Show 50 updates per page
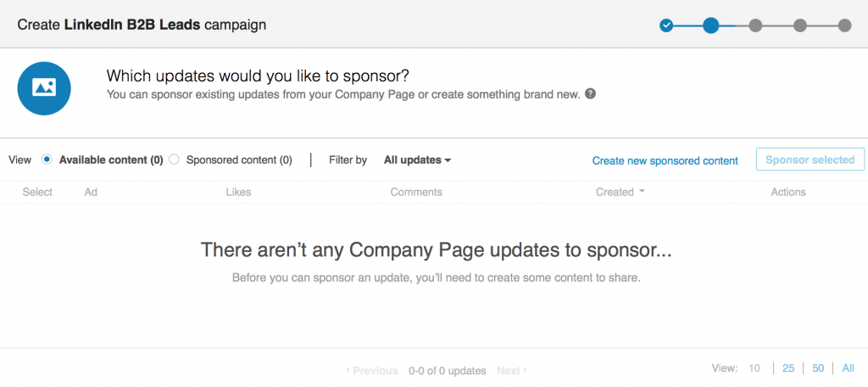868x387 pixels. point(818,368)
